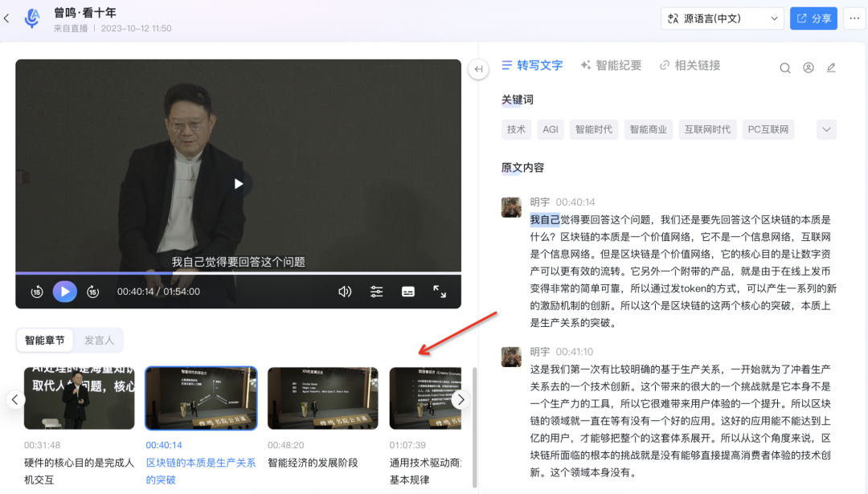
Task: Click the back arrow in the header
Action: pyautogui.click(x=7, y=18)
